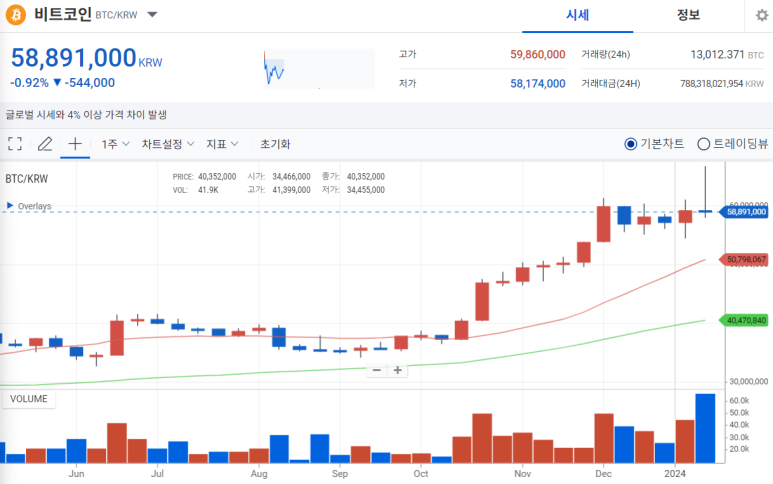Select the 기본차트 radio option

(x=631, y=144)
